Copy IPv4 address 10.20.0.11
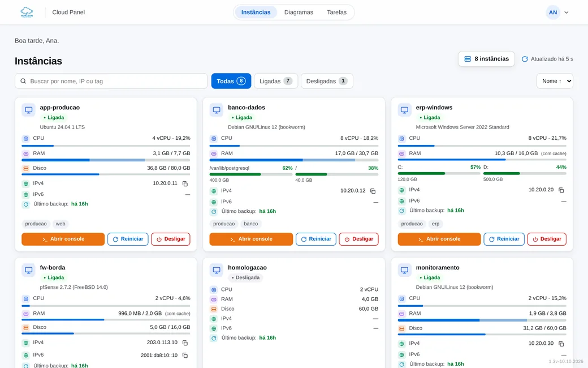The width and height of the screenshot is (588, 368). (185, 183)
